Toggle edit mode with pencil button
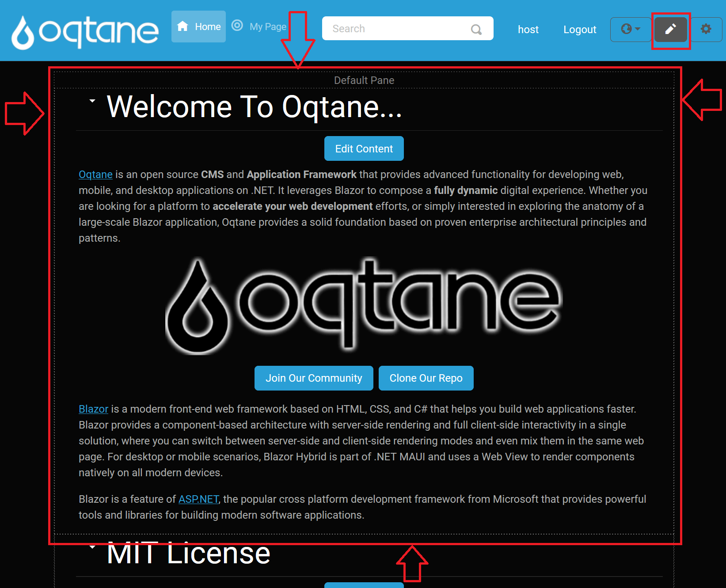Image resolution: width=726 pixels, height=588 pixels. coord(671,29)
